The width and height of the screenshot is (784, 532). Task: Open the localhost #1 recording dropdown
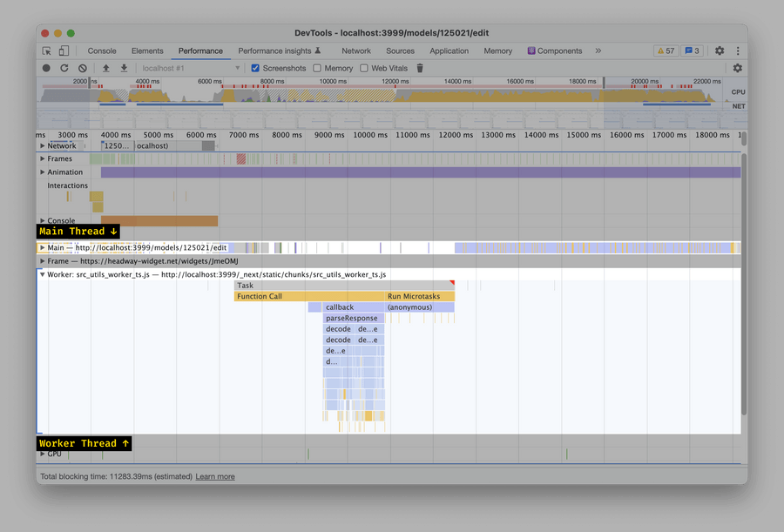coord(190,68)
